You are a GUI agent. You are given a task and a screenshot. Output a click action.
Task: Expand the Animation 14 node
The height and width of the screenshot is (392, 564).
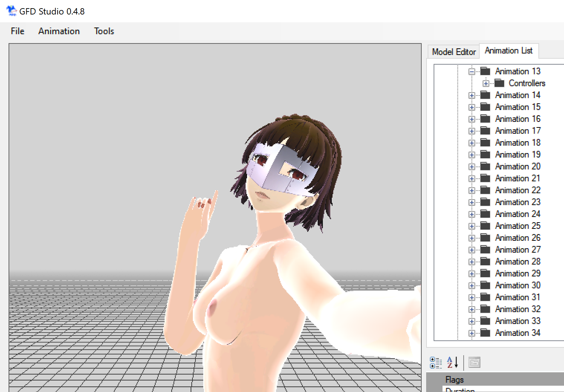pos(472,95)
